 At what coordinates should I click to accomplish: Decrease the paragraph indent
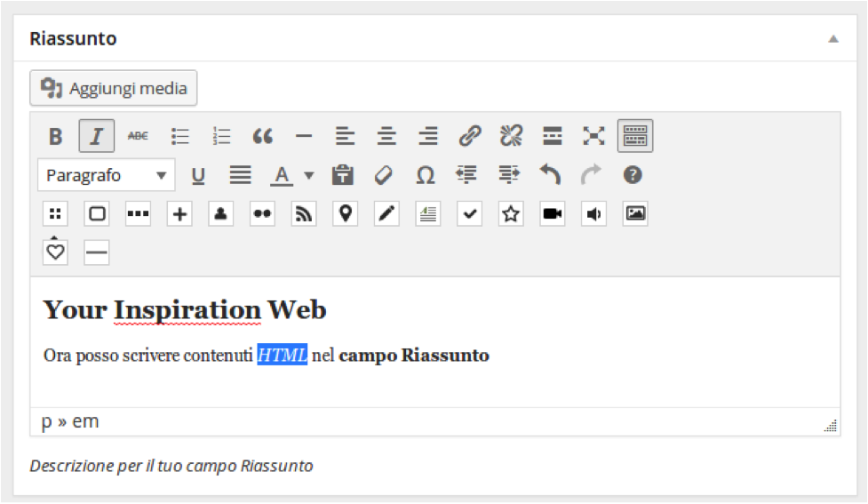tap(466, 176)
